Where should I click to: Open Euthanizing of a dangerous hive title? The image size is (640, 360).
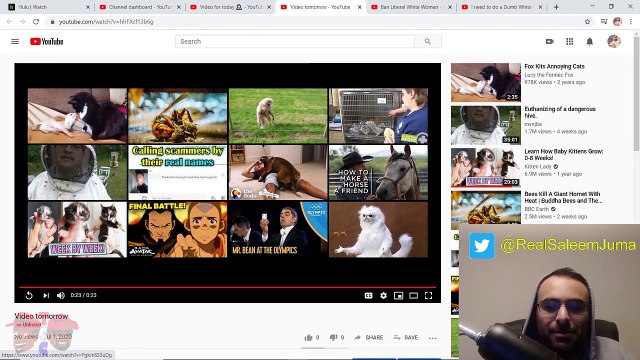[x=560, y=112]
